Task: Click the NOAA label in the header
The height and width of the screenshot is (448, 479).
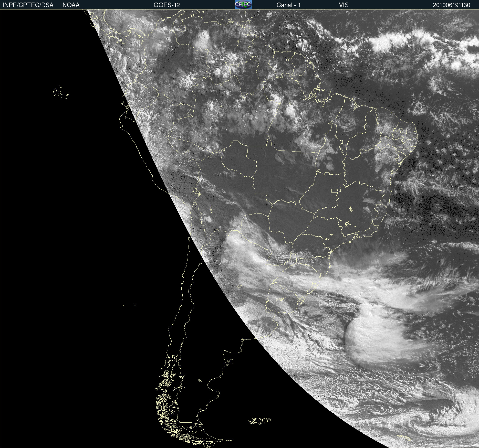Action: pyautogui.click(x=71, y=5)
